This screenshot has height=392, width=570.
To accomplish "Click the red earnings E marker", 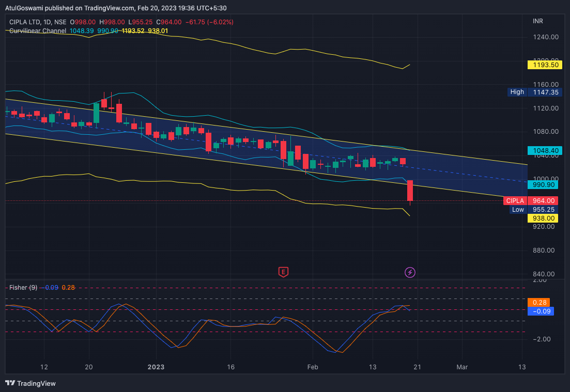I will pyautogui.click(x=283, y=272).
